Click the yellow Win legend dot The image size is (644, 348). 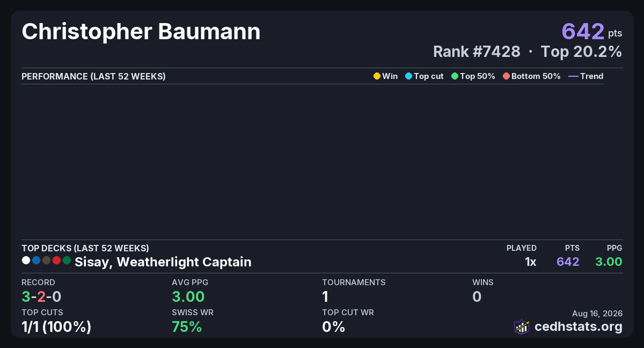pos(377,76)
